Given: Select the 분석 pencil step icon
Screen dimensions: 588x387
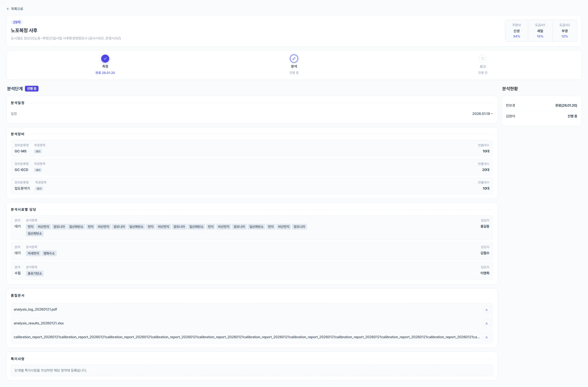Looking at the screenshot, I should click(x=294, y=59).
